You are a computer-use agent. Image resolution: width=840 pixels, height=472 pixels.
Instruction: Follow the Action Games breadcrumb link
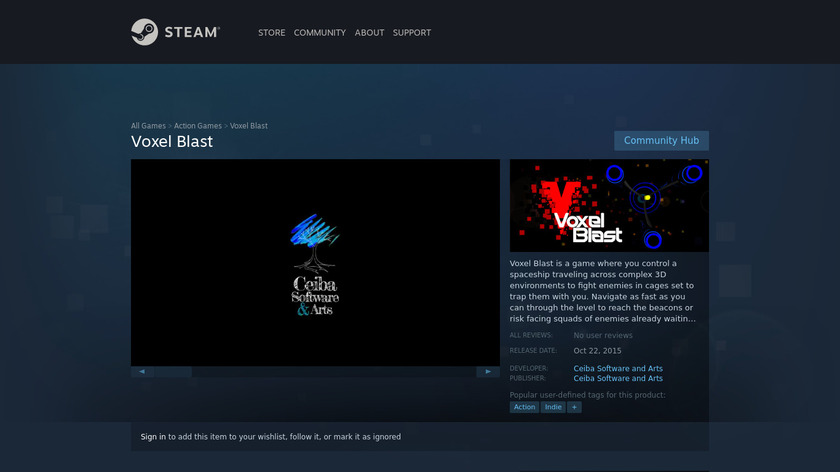(x=198, y=126)
